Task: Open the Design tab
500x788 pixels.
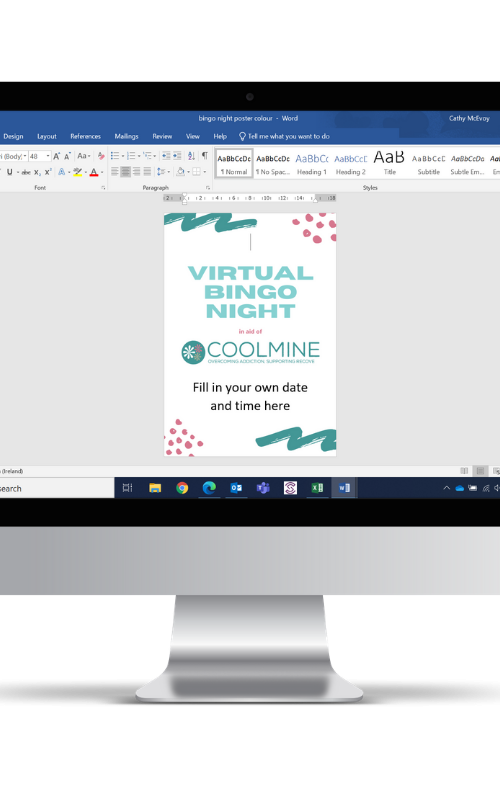Action: coord(13,136)
